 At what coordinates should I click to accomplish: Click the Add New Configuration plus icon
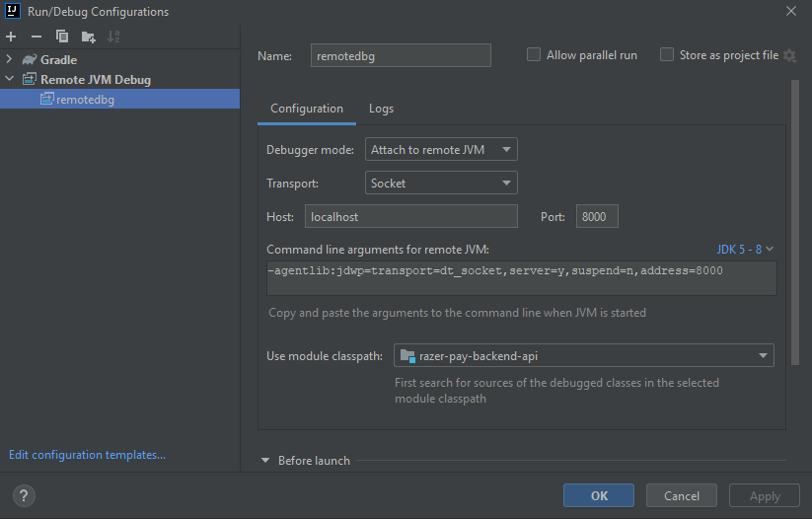pos(11,37)
